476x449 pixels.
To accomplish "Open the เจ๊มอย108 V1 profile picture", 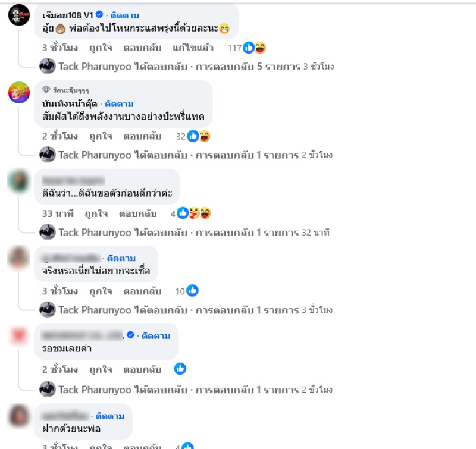I will [x=19, y=15].
